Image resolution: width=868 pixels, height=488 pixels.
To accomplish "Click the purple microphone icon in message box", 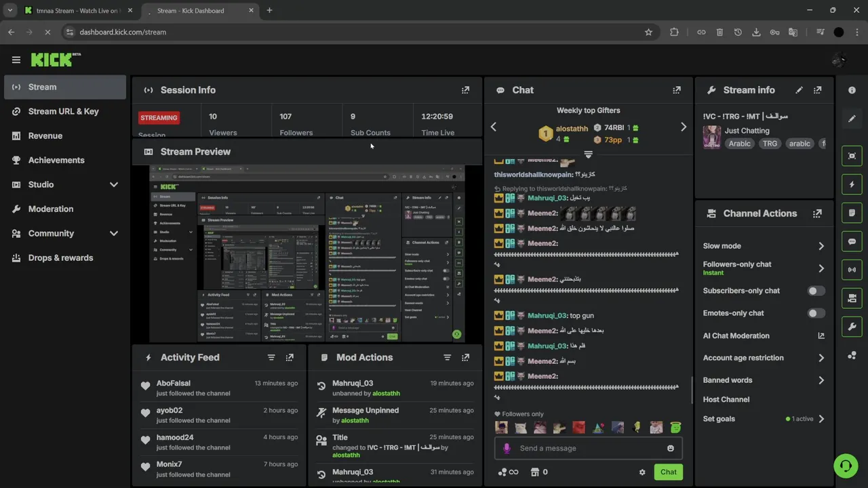I will tap(507, 448).
